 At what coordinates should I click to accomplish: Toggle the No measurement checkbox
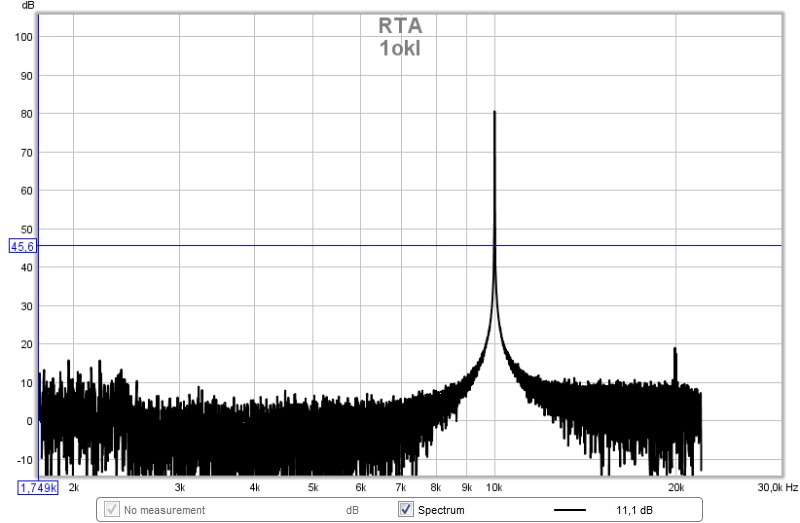pos(112,509)
